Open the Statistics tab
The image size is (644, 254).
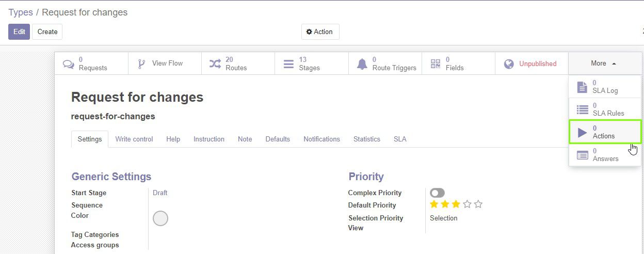[x=367, y=139]
